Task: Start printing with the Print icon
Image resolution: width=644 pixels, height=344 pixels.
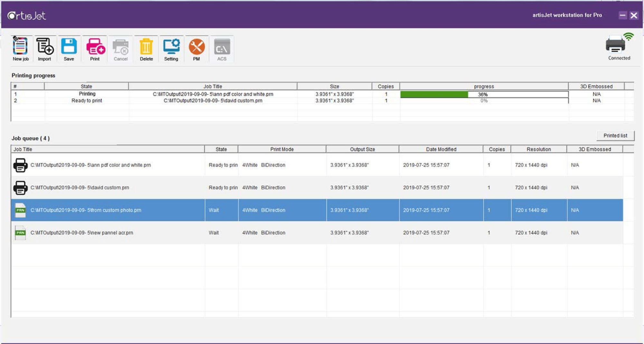Action: (95, 48)
